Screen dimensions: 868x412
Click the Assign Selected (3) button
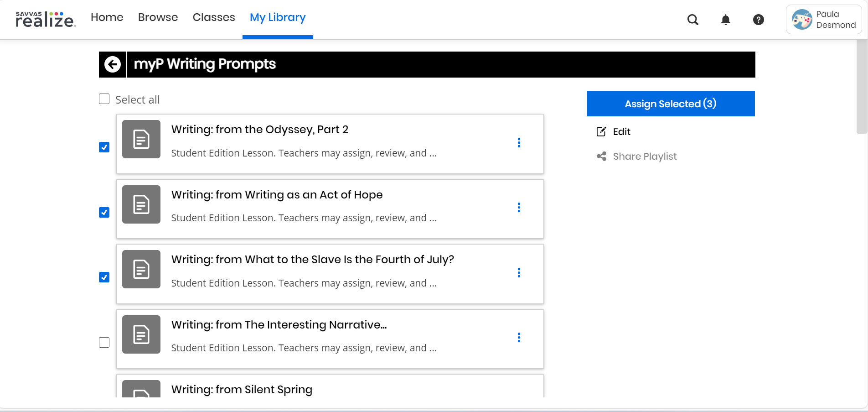(x=671, y=104)
